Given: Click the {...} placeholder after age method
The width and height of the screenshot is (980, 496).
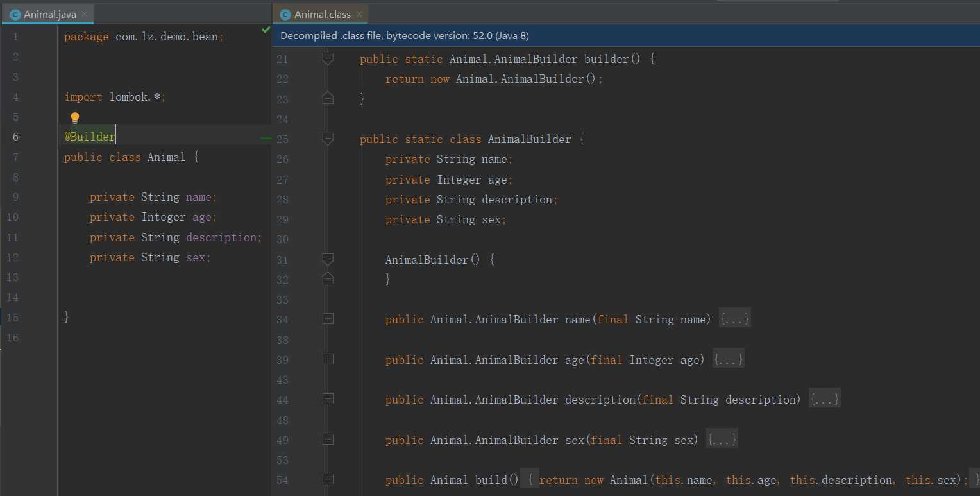Looking at the screenshot, I should point(728,359).
